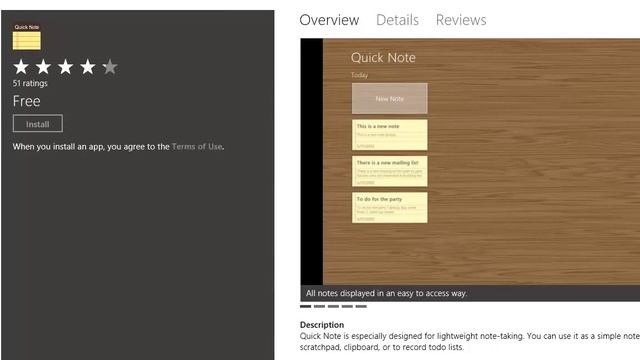Click the 'Quick Note' title in screenshot
Image resolution: width=640 pixels, height=360 pixels.
[383, 58]
